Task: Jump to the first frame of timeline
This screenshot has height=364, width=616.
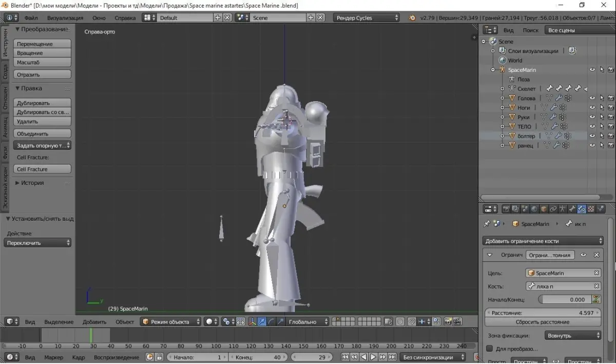Action: (345, 357)
